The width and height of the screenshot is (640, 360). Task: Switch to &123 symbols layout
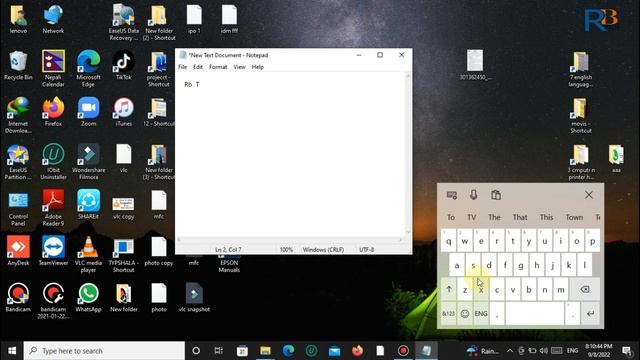coord(449,313)
